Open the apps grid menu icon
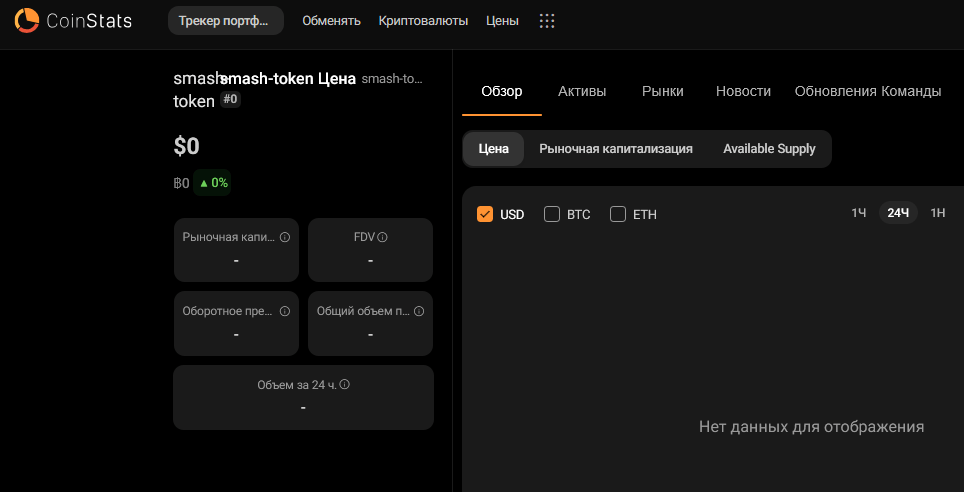Image resolution: width=964 pixels, height=492 pixels. pyautogui.click(x=547, y=21)
